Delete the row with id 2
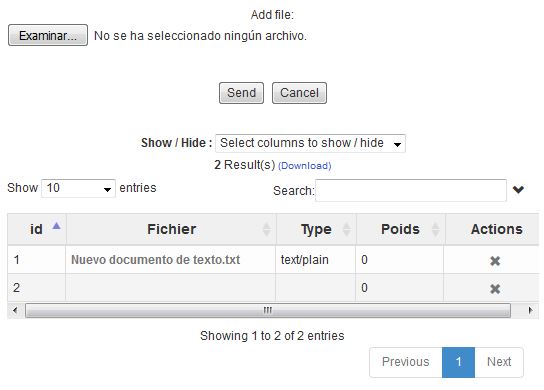 pos(495,289)
